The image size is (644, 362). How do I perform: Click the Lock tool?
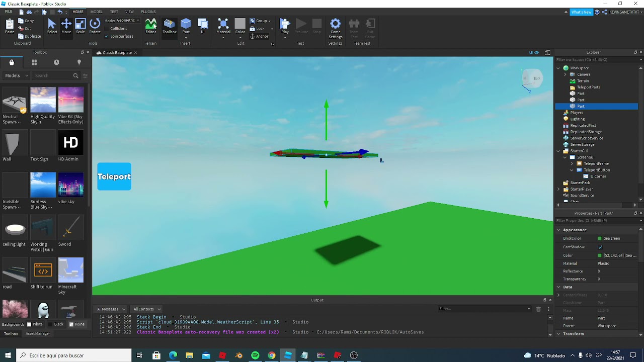click(x=257, y=29)
